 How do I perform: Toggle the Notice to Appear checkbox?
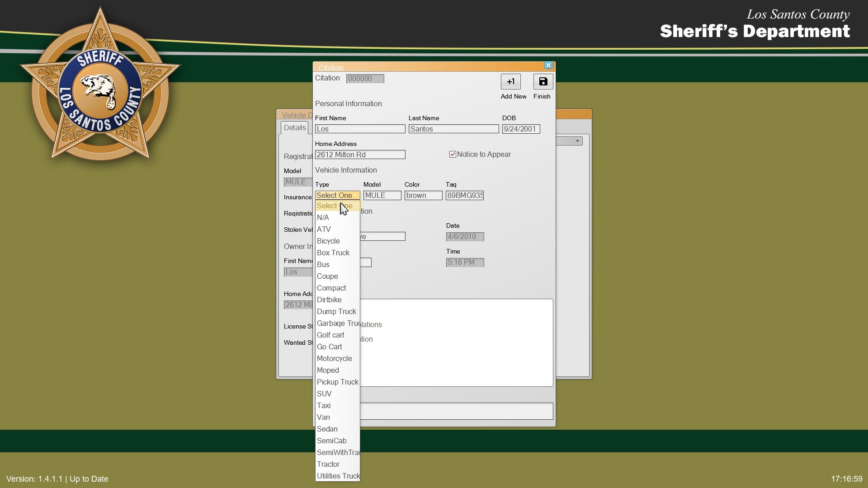click(453, 155)
